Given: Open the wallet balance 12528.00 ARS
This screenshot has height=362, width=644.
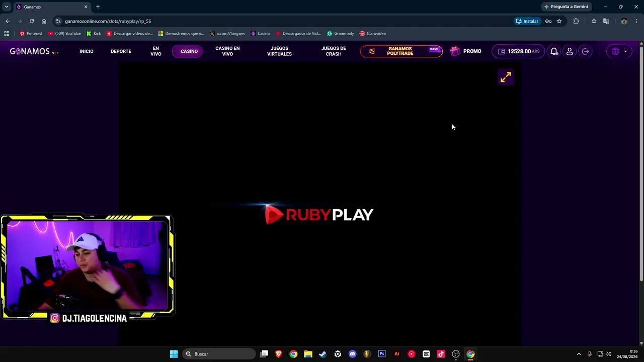Looking at the screenshot, I should pos(518,51).
